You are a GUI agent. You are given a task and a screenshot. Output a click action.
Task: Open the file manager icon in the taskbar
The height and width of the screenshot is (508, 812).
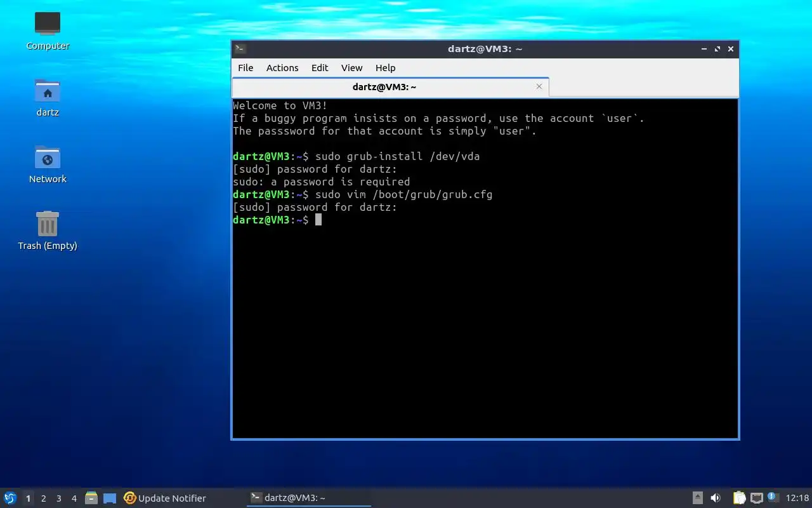coord(91,498)
